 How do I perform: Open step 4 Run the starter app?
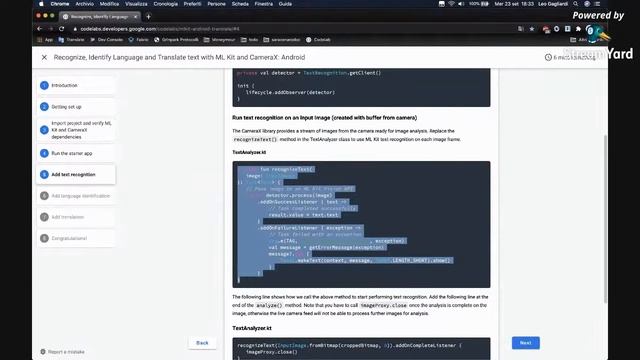pos(76,153)
